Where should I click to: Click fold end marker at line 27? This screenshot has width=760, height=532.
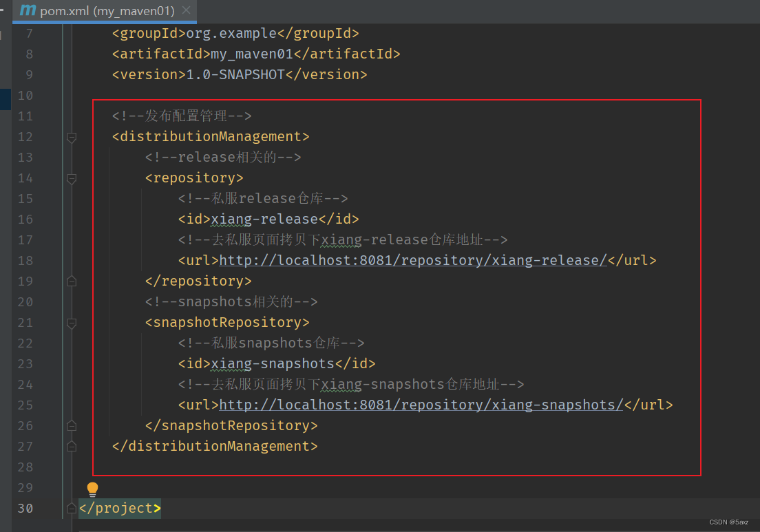(72, 446)
